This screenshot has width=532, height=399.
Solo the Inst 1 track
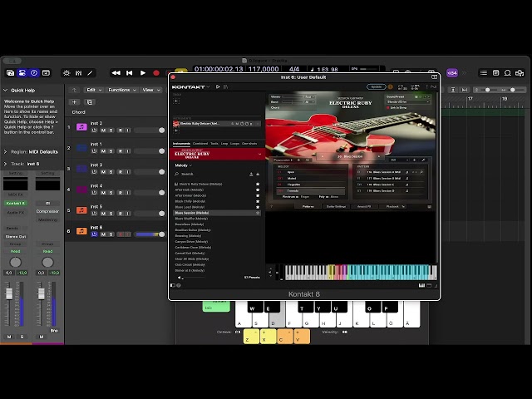[111, 151]
